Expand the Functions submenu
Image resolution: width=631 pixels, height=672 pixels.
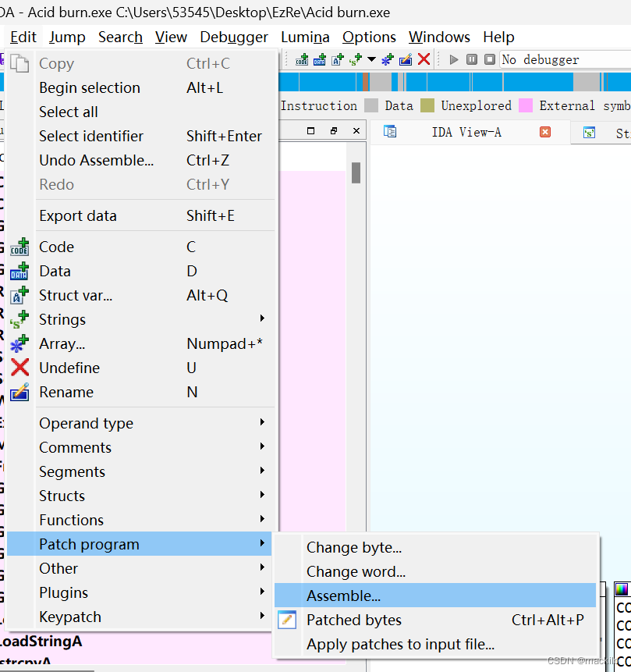140,520
